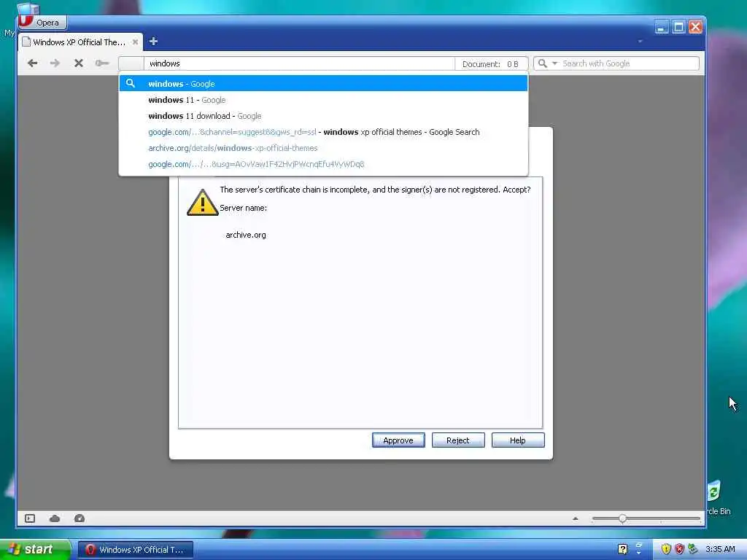
Task: Open zoom menu with small up arrow
Action: tap(575, 518)
